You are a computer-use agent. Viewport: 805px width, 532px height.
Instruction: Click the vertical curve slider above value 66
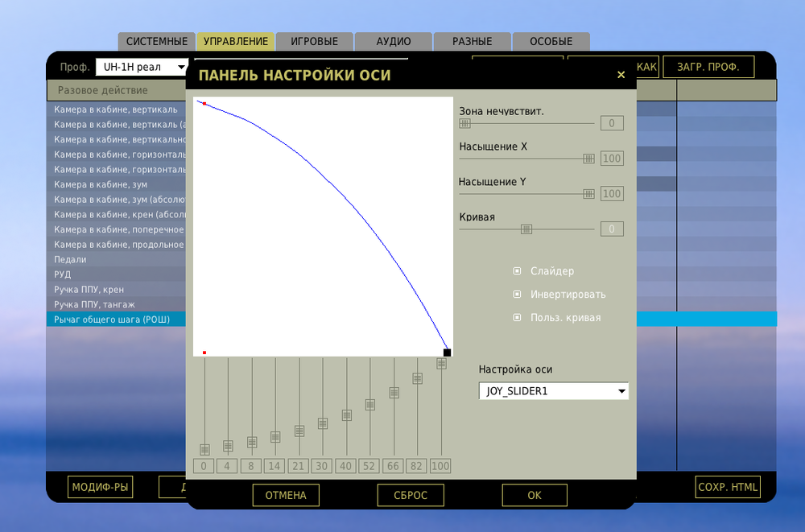click(394, 392)
